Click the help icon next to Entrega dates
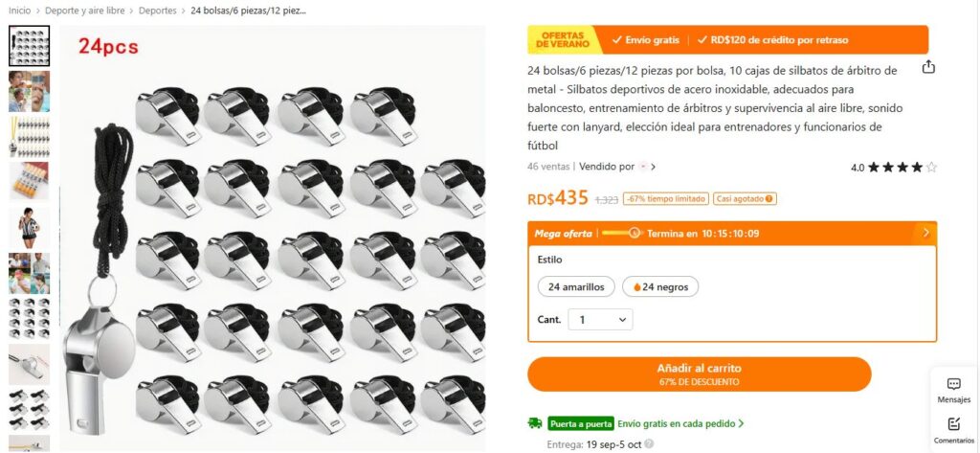The height and width of the screenshot is (453, 980). click(649, 444)
